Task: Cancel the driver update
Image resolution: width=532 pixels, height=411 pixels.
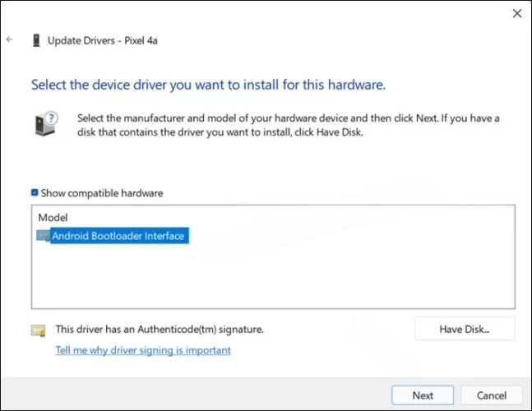Action: (492, 395)
